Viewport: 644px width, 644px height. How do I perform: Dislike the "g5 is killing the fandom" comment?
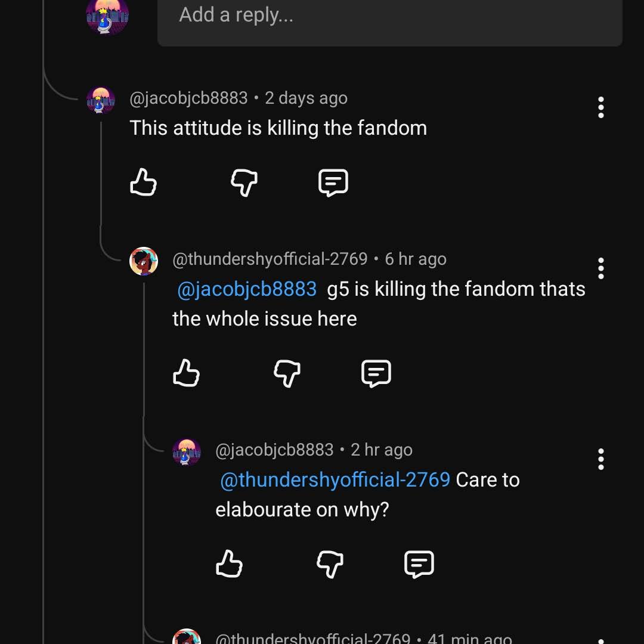[287, 373]
